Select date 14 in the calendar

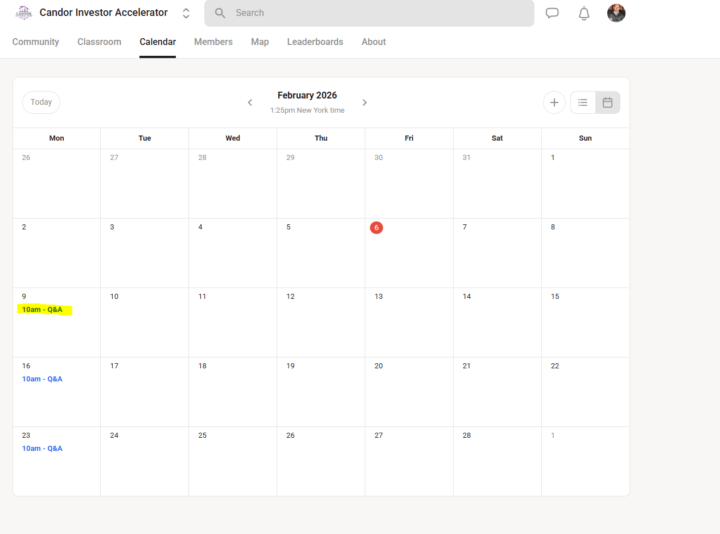[467, 297]
